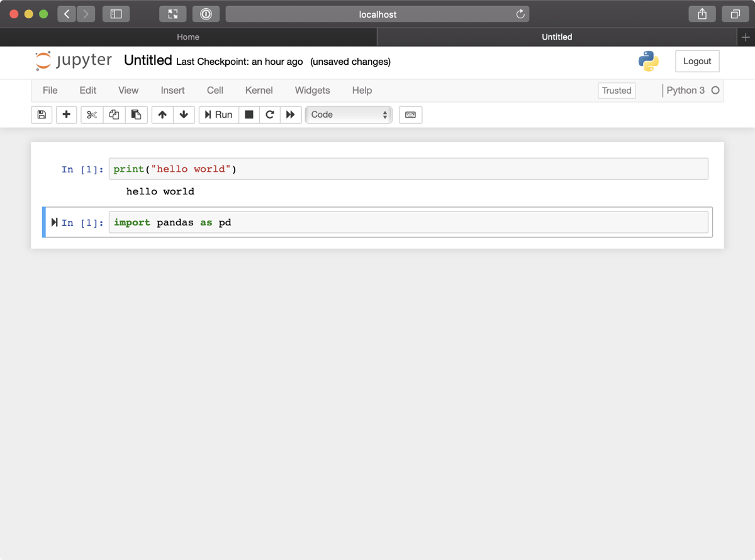Open the Kernel menu
This screenshot has height=560, width=755.
tap(259, 90)
